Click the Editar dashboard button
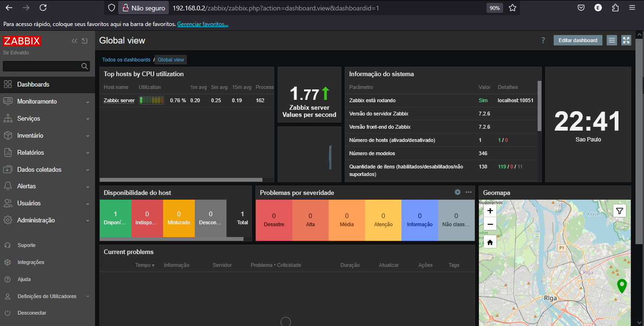This screenshot has width=644, height=326. pos(577,40)
